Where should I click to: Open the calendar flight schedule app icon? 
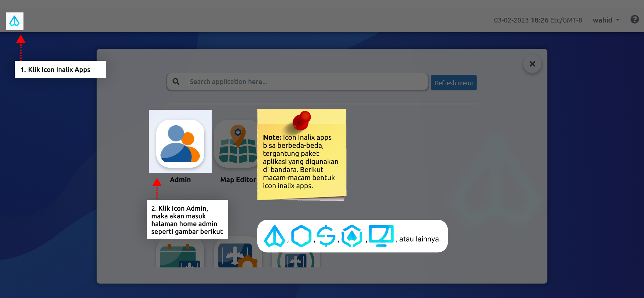click(x=180, y=256)
